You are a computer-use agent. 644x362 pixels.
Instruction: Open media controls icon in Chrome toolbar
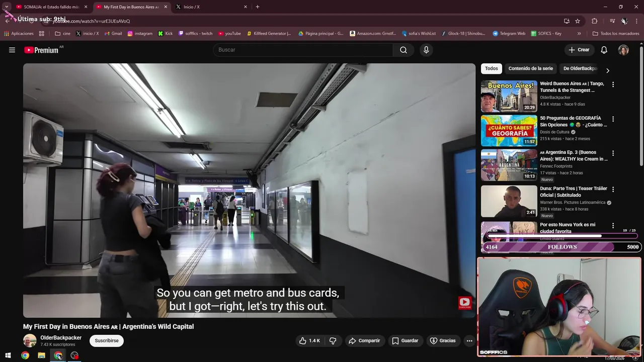[612, 21]
